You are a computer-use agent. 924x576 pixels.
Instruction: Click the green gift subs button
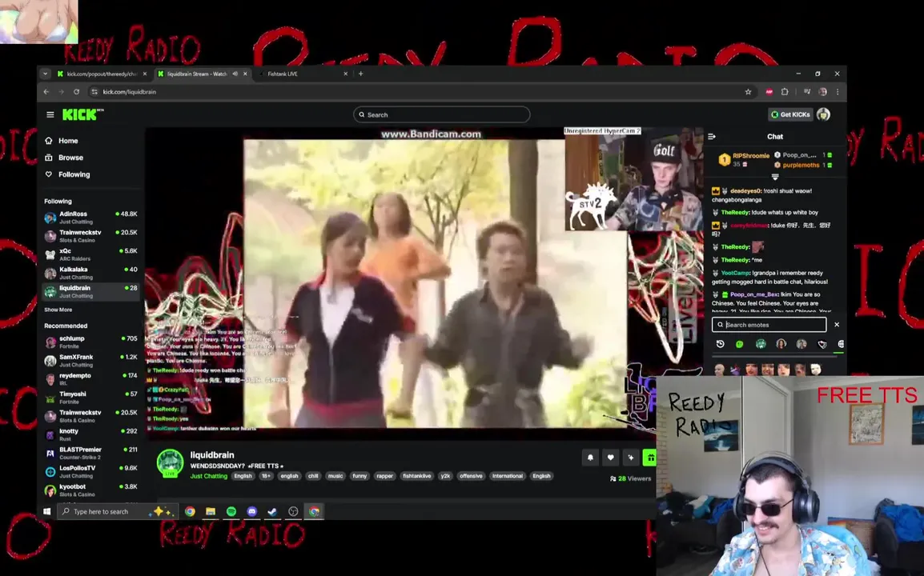(x=649, y=458)
